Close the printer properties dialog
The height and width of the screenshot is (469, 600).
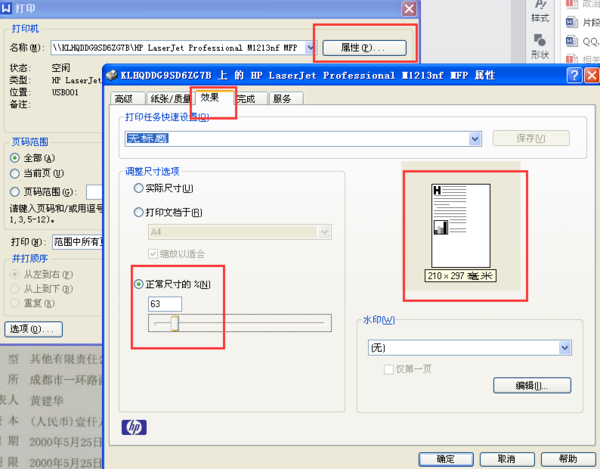tap(592, 75)
